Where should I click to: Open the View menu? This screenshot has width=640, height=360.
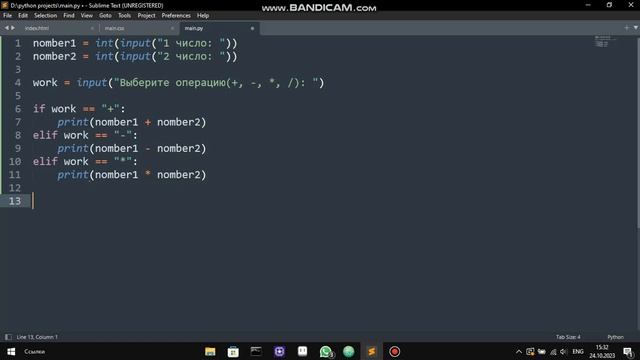click(x=87, y=16)
